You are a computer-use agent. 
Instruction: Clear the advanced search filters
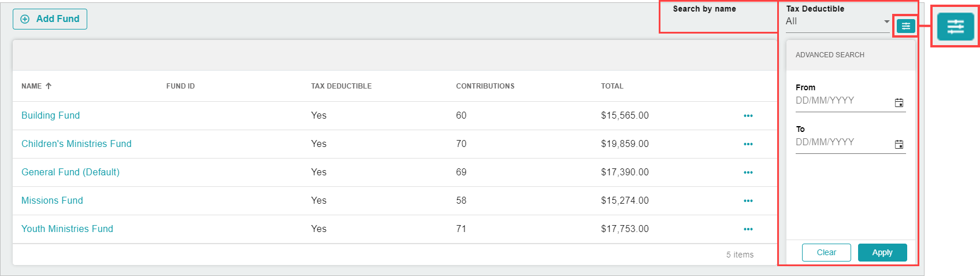coord(826,252)
